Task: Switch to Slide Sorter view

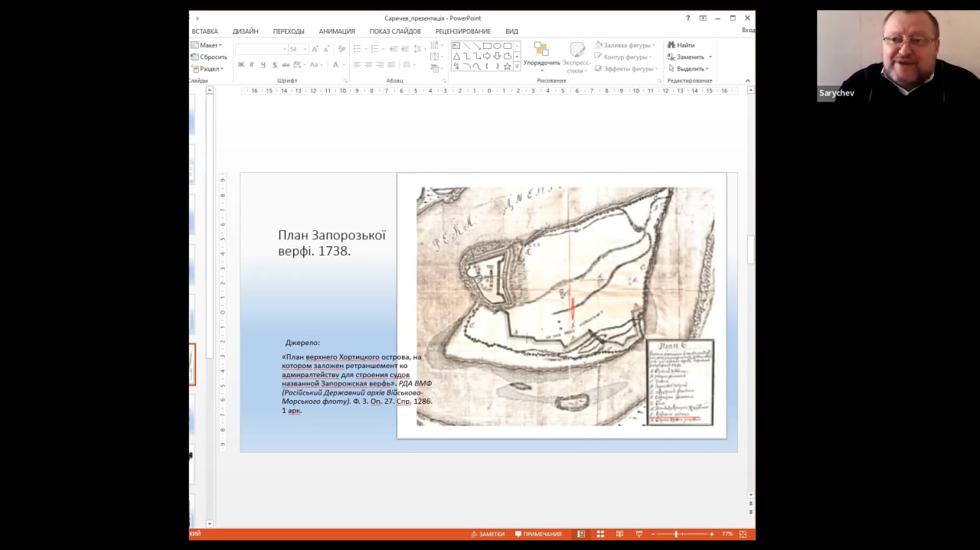Action: tap(600, 534)
